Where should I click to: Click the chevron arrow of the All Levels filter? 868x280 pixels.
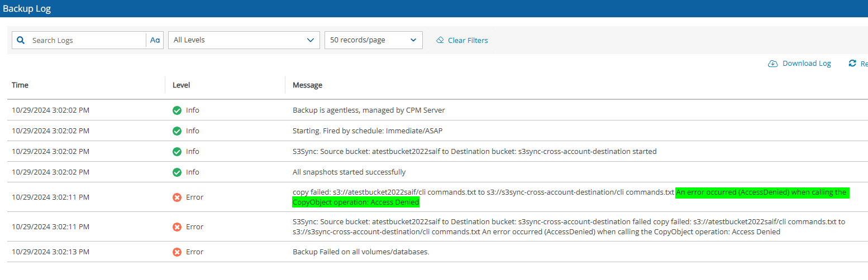[311, 40]
